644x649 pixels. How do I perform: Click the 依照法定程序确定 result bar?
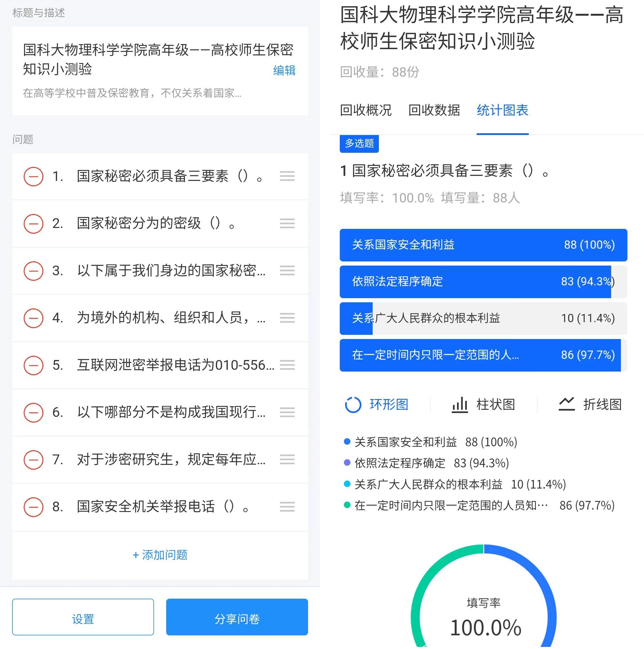click(x=483, y=282)
